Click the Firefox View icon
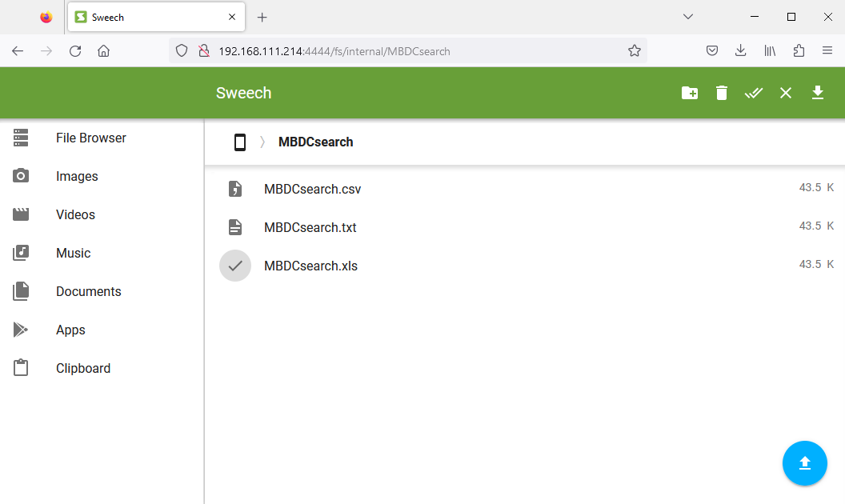The width and height of the screenshot is (845, 504). point(46,18)
